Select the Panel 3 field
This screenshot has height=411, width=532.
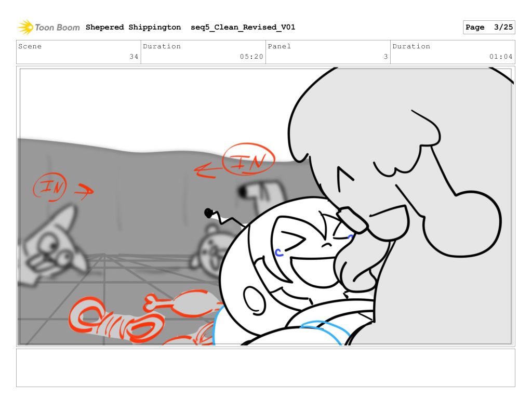(328, 52)
